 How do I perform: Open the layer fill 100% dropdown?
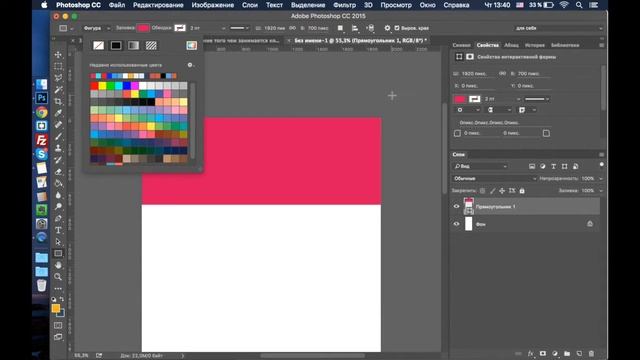pyautogui.click(x=600, y=191)
